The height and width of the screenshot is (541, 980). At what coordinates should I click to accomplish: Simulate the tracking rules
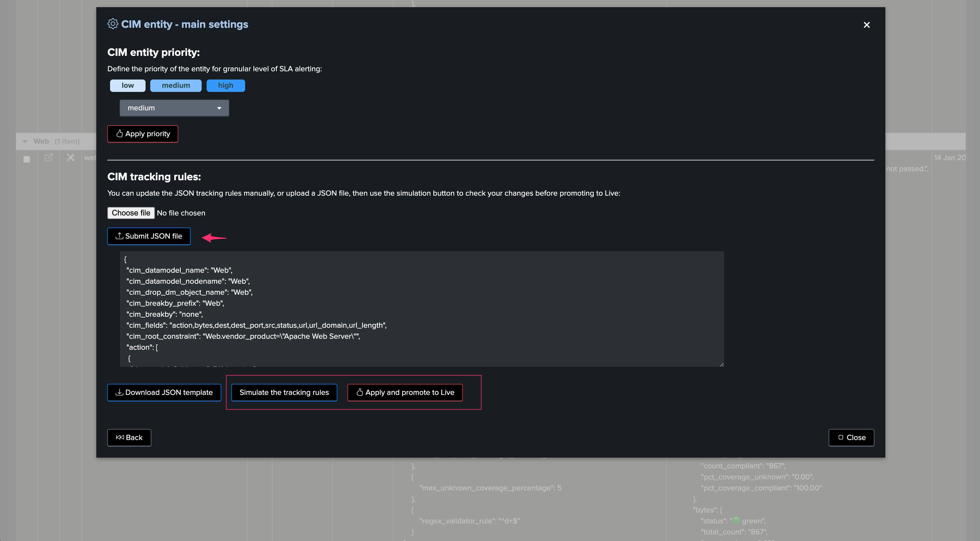tap(284, 393)
